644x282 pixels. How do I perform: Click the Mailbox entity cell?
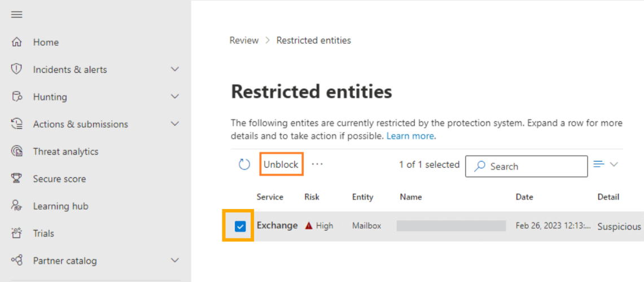tap(366, 225)
